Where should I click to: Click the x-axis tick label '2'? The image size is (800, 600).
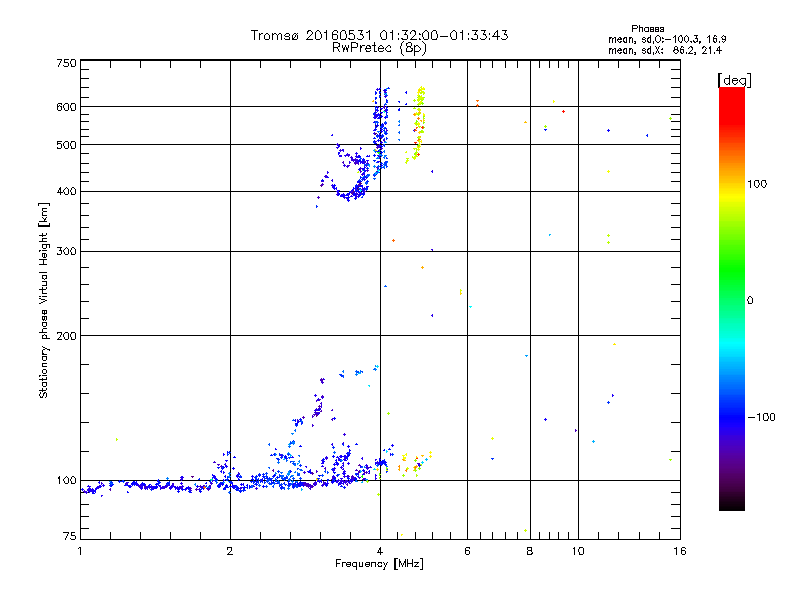230,551
